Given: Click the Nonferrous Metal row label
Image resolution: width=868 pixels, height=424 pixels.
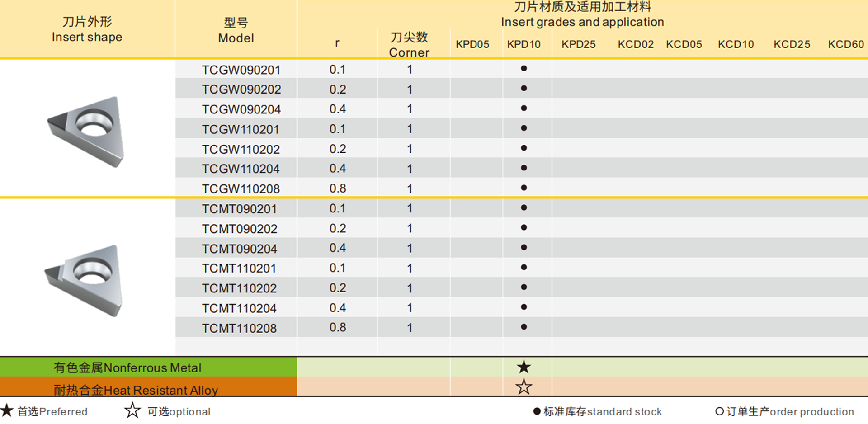Looking at the screenshot, I should pos(127,367).
